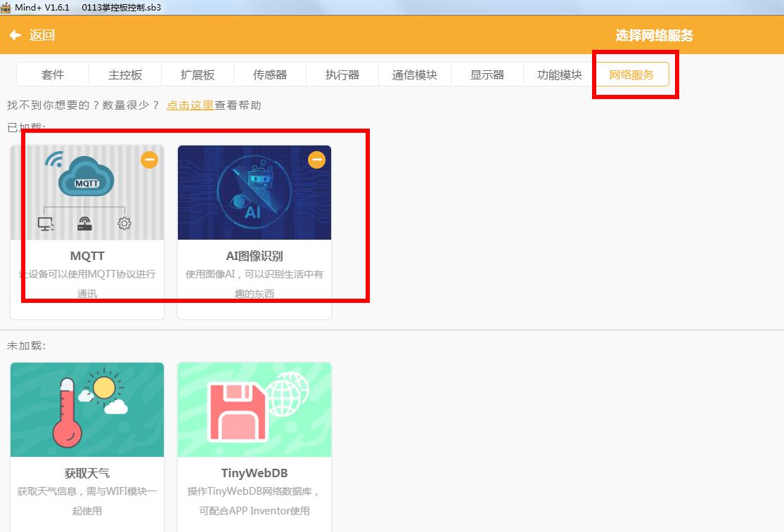Screen dimensions: 784x532
Task: Click the MQTT card title
Action: (87, 256)
